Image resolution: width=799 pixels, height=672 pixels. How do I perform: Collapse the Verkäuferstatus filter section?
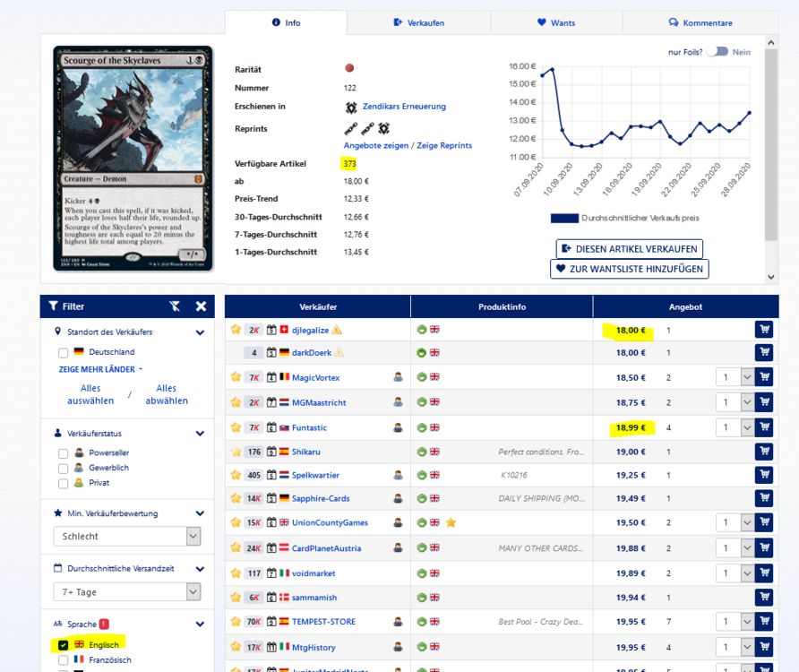(x=201, y=433)
